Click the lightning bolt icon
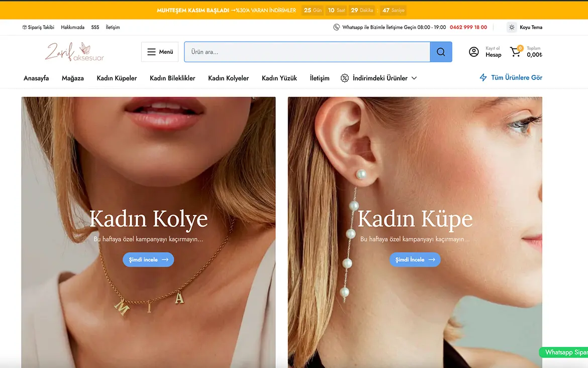This screenshot has width=588, height=368. 483,77
